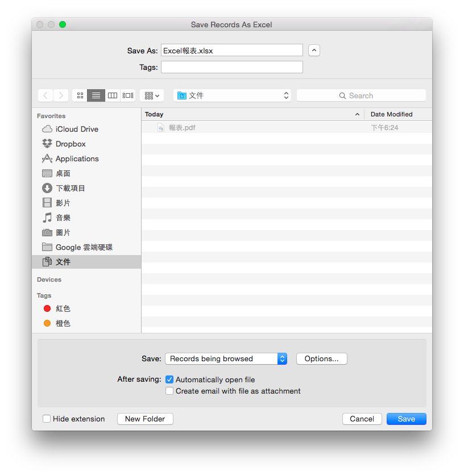Open Google 雲端硬碟 folder in sidebar
The height and width of the screenshot is (476, 464).
coord(86,247)
